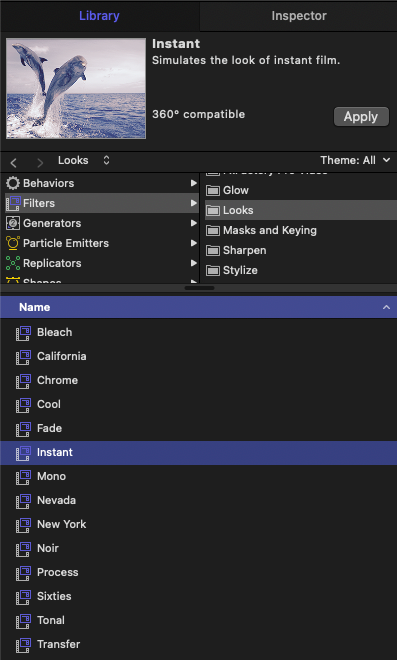Viewport: 397px width, 660px height.
Task: Click the Generators icon
Action: click(13, 223)
